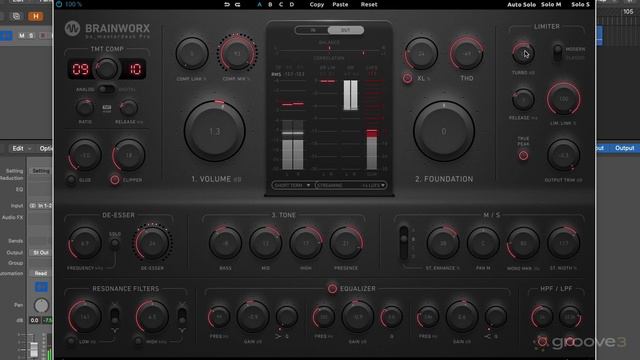The image size is (640, 360).
Task: Mute the track with the M button
Action: (21, 36)
